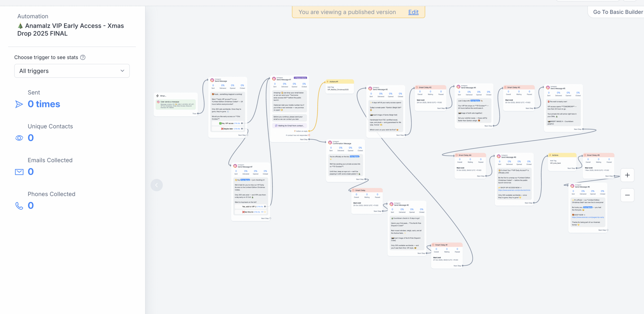Click the clock icon on the Smart Delay node
This screenshot has width=644, height=314.
click(x=353, y=190)
